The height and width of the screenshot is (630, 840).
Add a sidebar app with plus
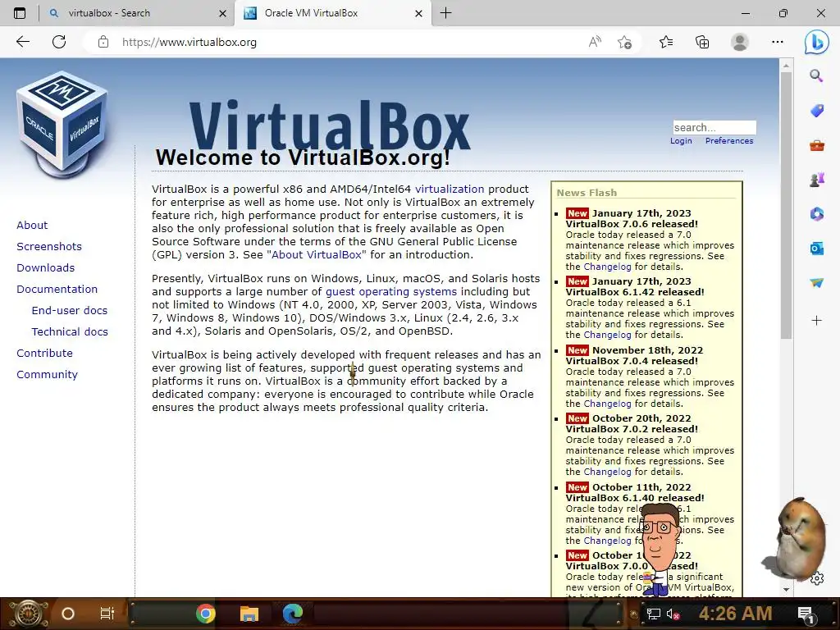click(816, 321)
